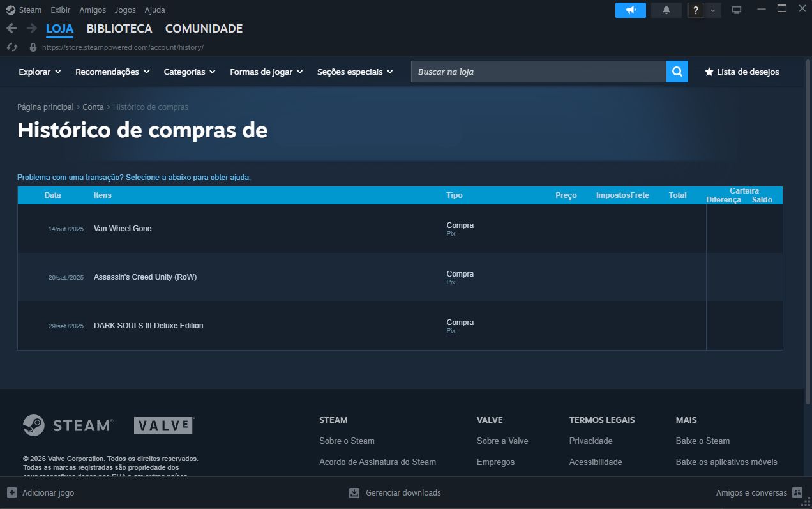The width and height of the screenshot is (812, 509).
Task: Go back with the left arrow
Action: (11, 28)
